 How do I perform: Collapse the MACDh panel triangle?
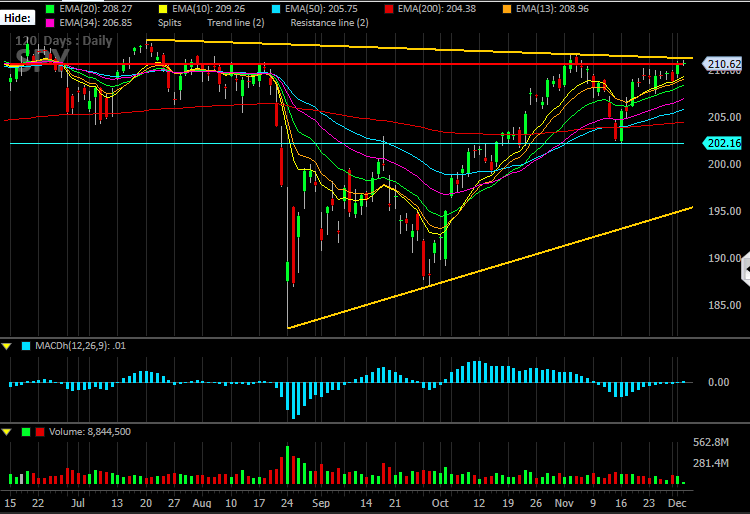point(7,346)
